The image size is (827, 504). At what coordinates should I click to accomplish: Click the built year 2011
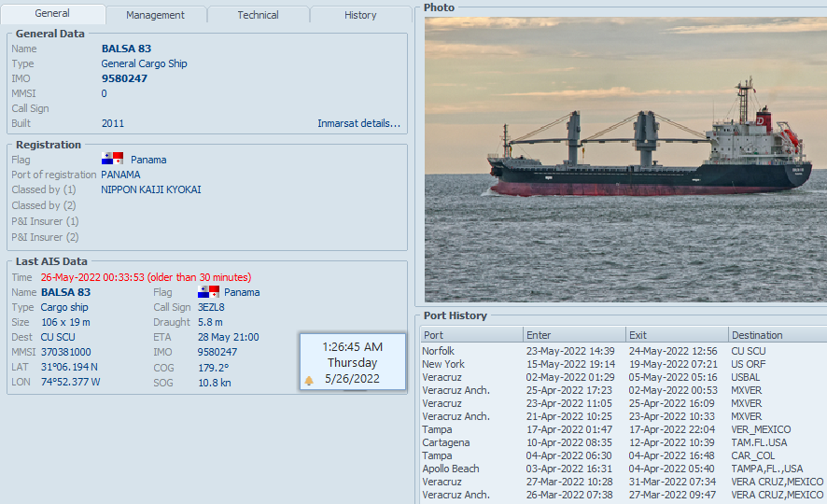(x=113, y=123)
